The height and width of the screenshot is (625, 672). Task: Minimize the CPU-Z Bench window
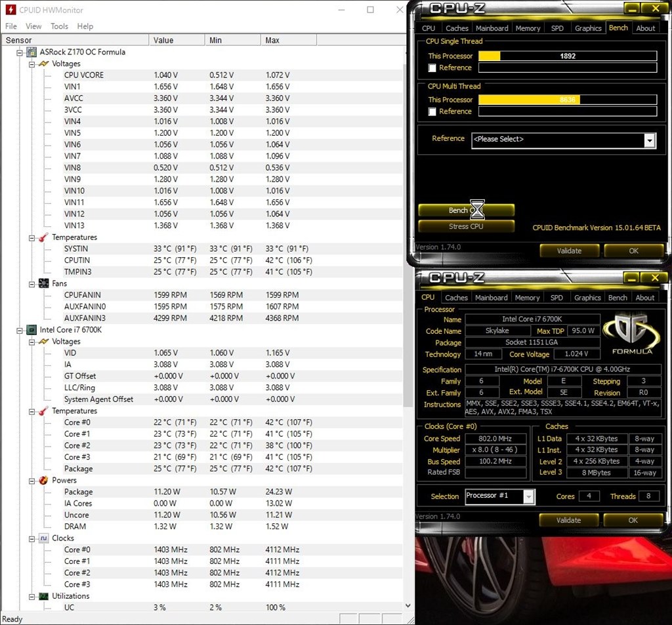pyautogui.click(x=632, y=8)
